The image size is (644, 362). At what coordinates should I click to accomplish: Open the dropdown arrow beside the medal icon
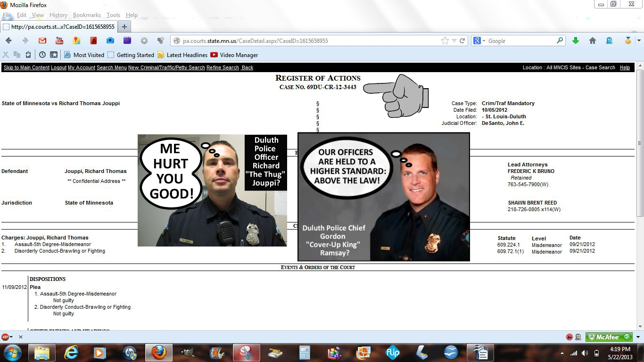638,41
